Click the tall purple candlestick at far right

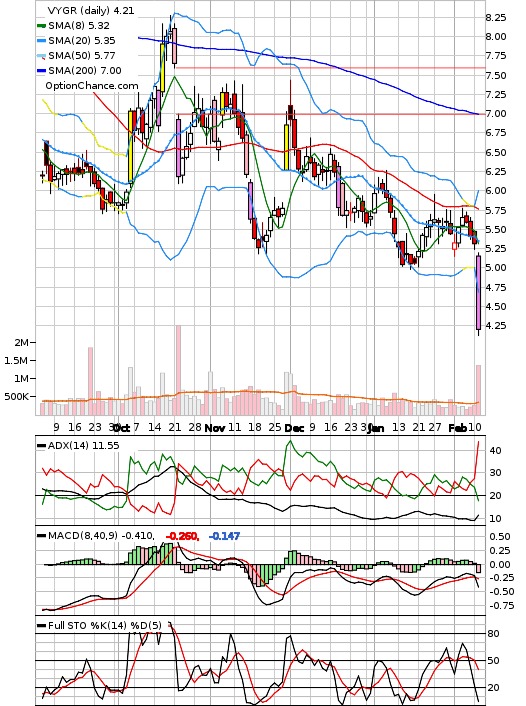(478, 293)
